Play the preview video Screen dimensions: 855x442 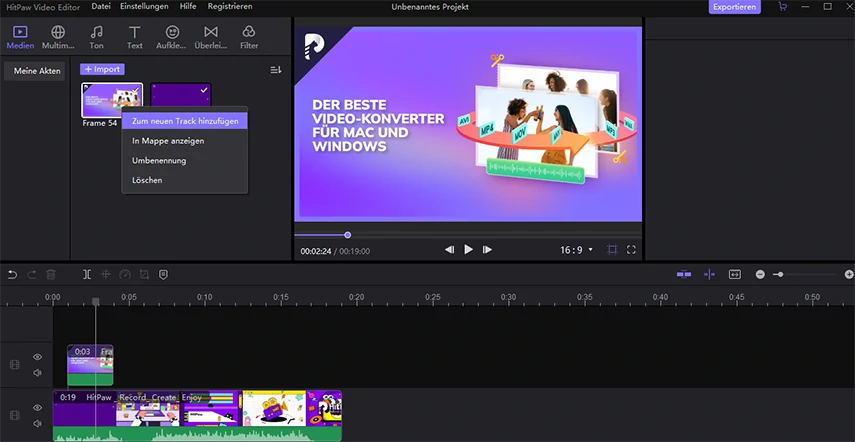[468, 250]
